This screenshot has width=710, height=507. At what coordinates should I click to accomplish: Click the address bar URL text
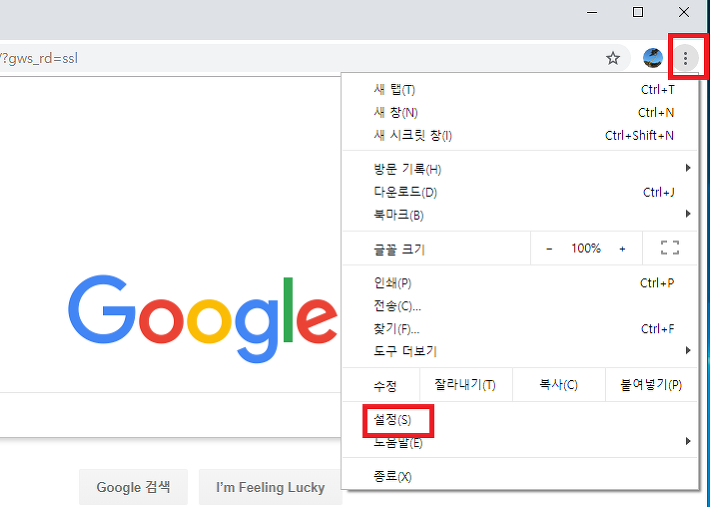tap(39, 58)
